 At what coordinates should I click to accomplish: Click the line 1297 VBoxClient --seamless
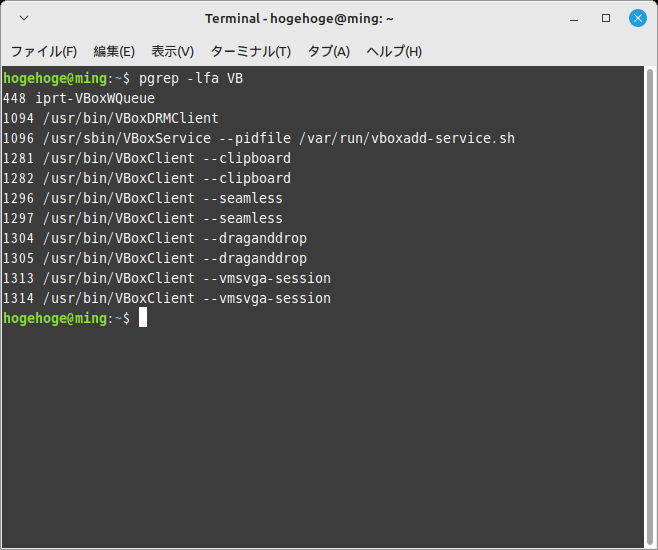pyautogui.click(x=143, y=219)
